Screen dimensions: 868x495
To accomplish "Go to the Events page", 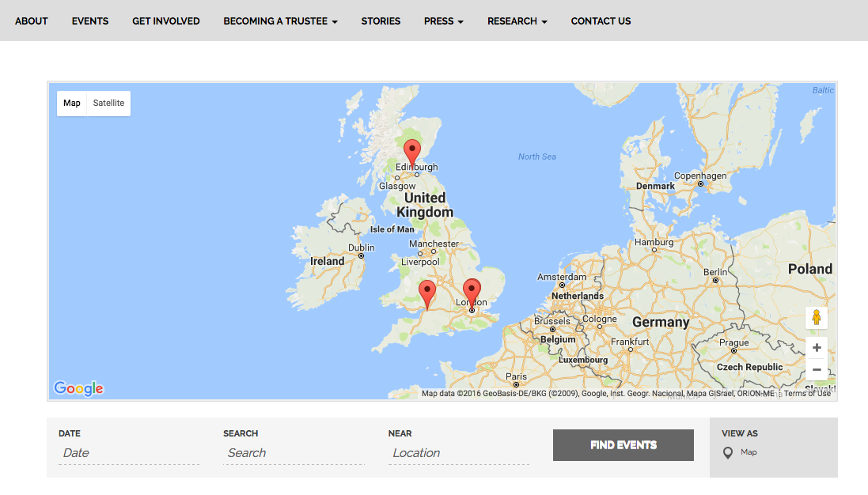I will [90, 21].
